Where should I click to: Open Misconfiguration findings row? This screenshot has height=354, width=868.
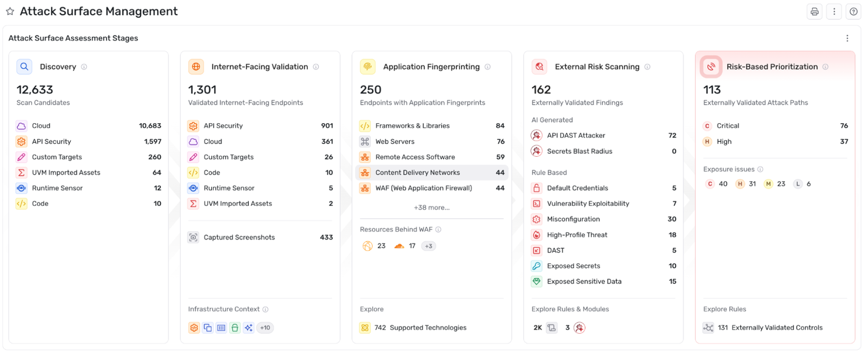tap(604, 219)
